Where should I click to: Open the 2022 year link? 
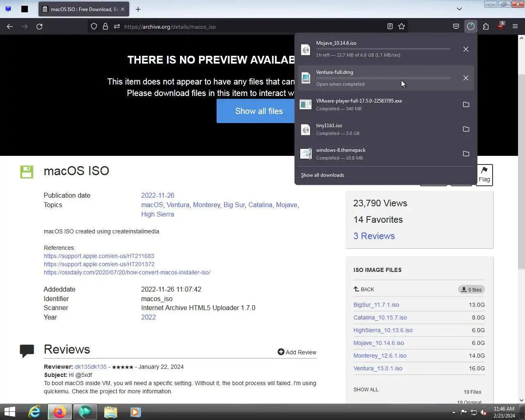tap(148, 317)
